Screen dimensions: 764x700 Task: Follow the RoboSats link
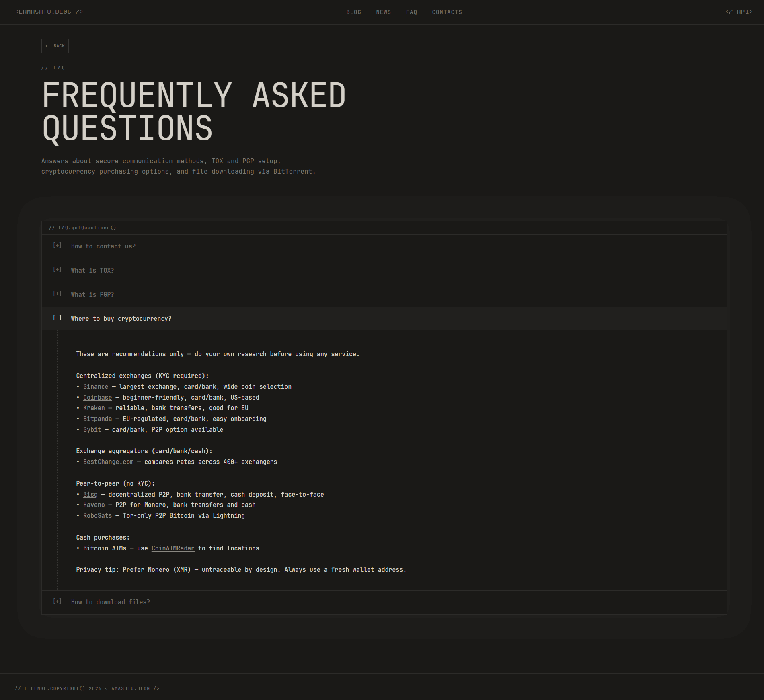(x=97, y=516)
